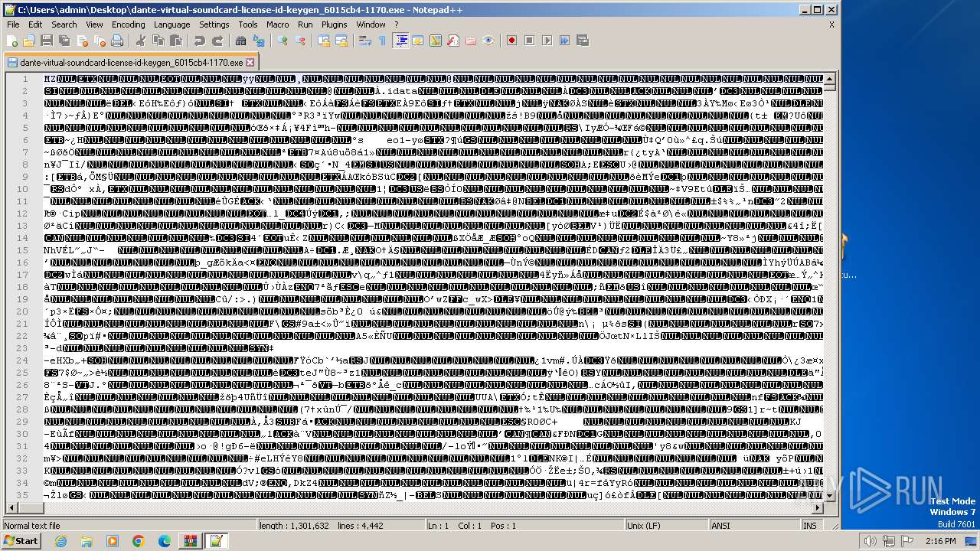The height and width of the screenshot is (551, 980).
Task: Save recorded macro toolbar icon
Action: pos(583,41)
